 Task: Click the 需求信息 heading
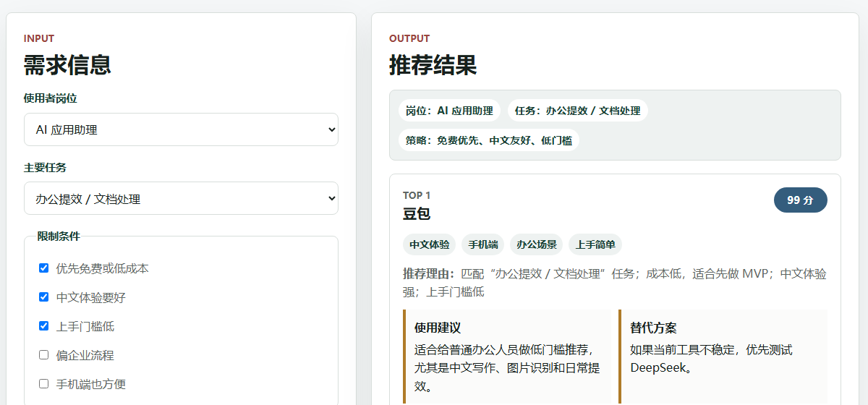click(67, 65)
